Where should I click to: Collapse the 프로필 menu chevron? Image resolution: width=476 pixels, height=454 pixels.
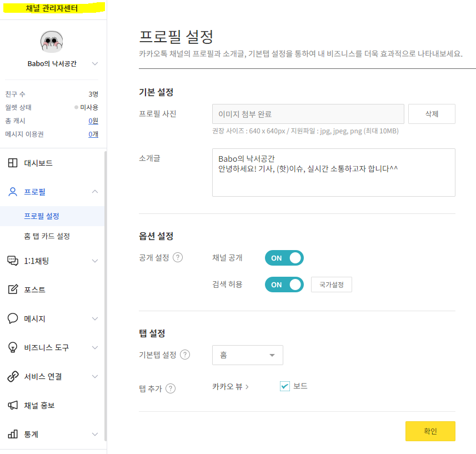[x=95, y=191]
